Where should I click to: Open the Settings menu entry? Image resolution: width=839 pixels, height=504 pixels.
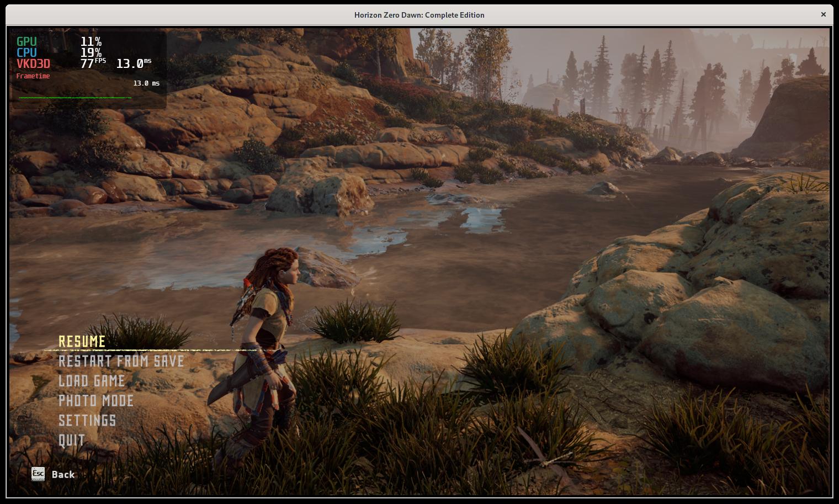click(x=87, y=421)
